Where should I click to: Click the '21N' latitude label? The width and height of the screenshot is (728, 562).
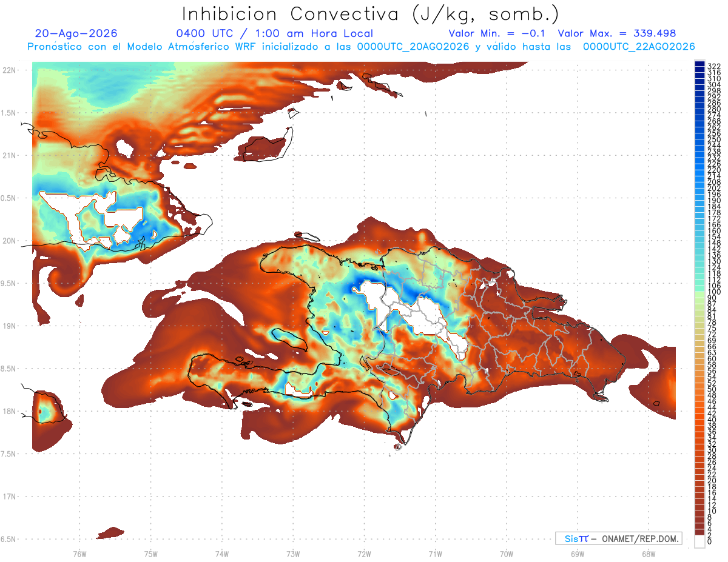(9, 155)
